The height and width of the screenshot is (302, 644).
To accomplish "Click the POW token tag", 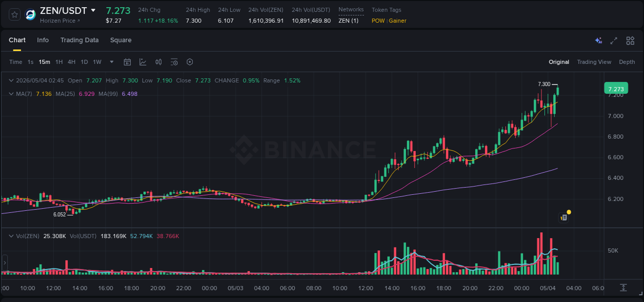I will [378, 21].
